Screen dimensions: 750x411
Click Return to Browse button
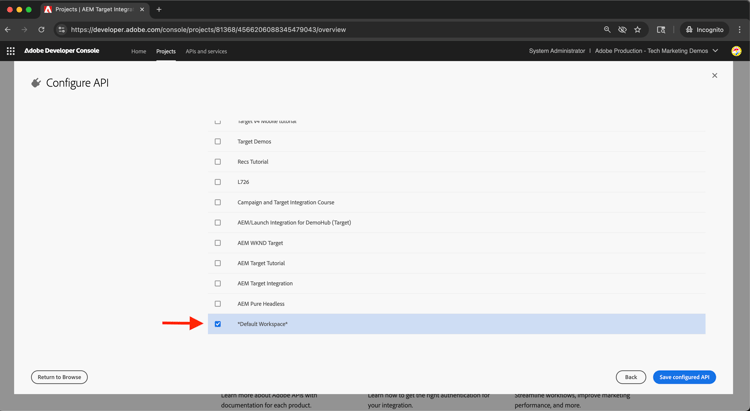[x=59, y=377]
